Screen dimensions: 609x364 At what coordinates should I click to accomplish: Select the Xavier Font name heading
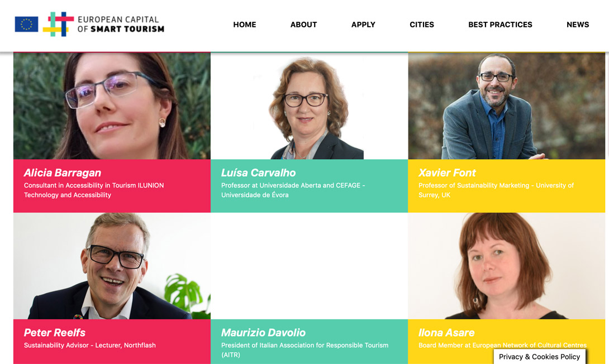pos(447,173)
